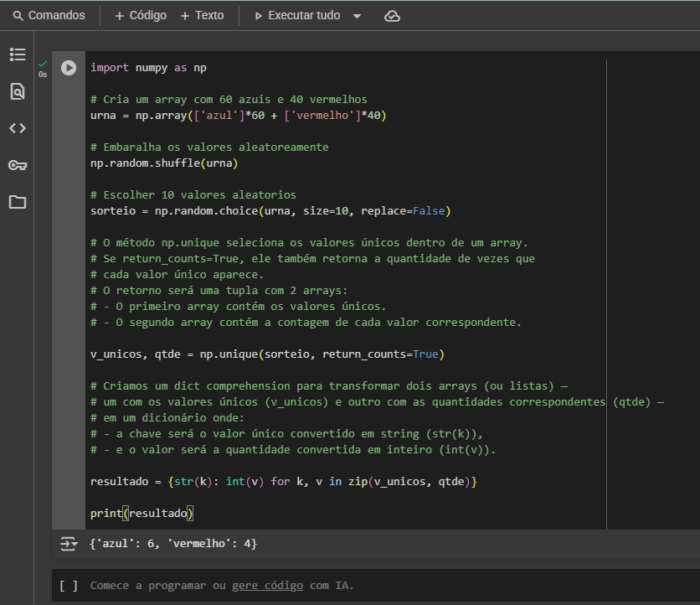The width and height of the screenshot is (700, 605).
Task: Click the empty cell's run brackets
Action: click(x=69, y=586)
